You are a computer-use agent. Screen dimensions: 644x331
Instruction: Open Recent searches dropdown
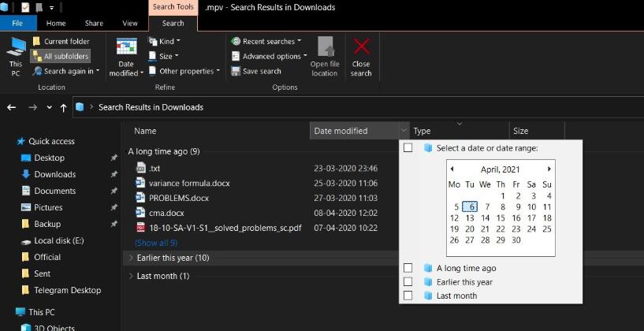pyautogui.click(x=266, y=41)
